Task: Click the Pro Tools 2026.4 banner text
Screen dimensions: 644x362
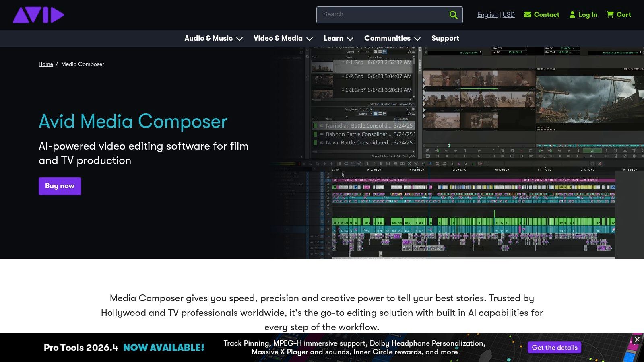Action: coord(81,348)
